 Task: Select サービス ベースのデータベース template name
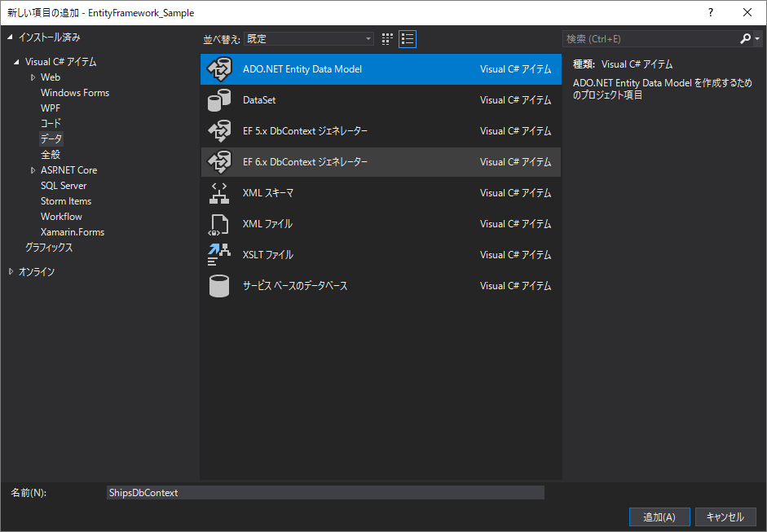point(295,286)
